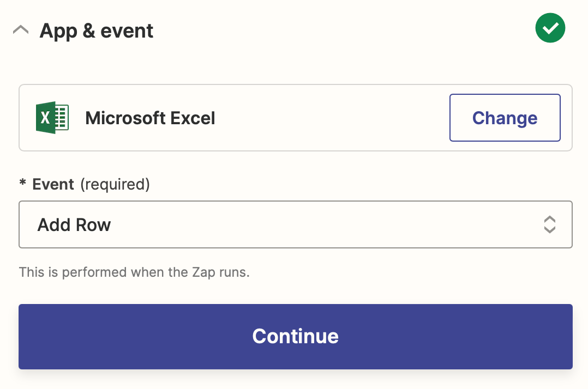Open the Event dropdown showing Add Row
The width and height of the screenshot is (588, 389).
tap(295, 224)
